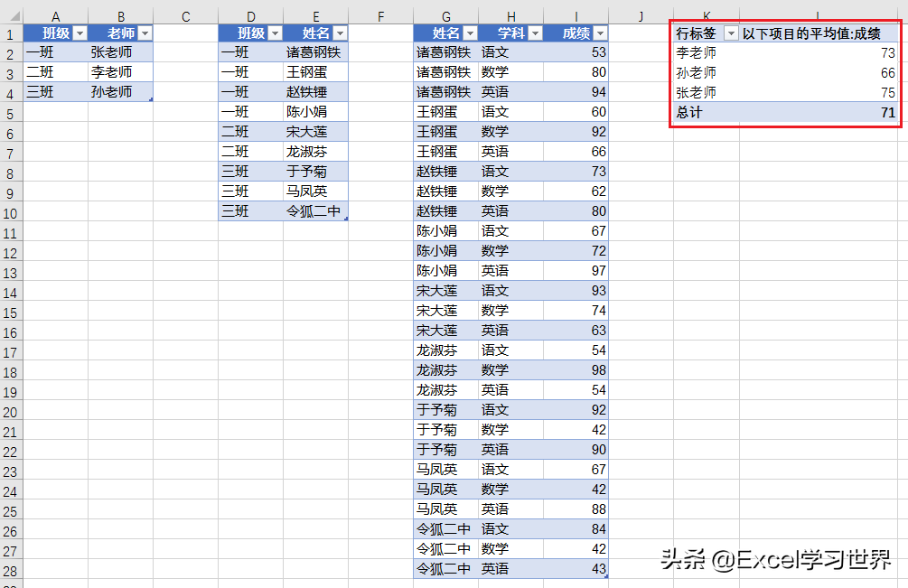
Task: Open the 行标签 pivot table filter dropdown
Action: pos(732,33)
